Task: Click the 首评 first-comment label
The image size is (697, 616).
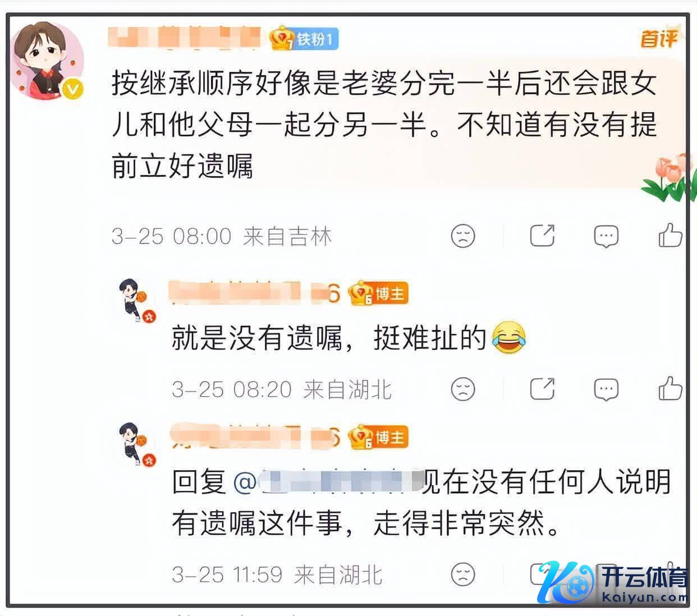Action: pos(659,39)
